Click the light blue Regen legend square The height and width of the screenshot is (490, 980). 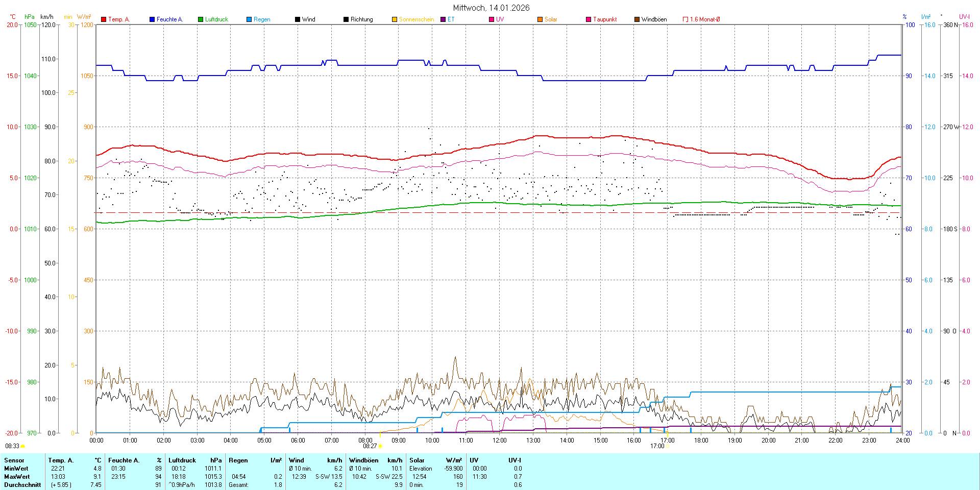point(249,19)
